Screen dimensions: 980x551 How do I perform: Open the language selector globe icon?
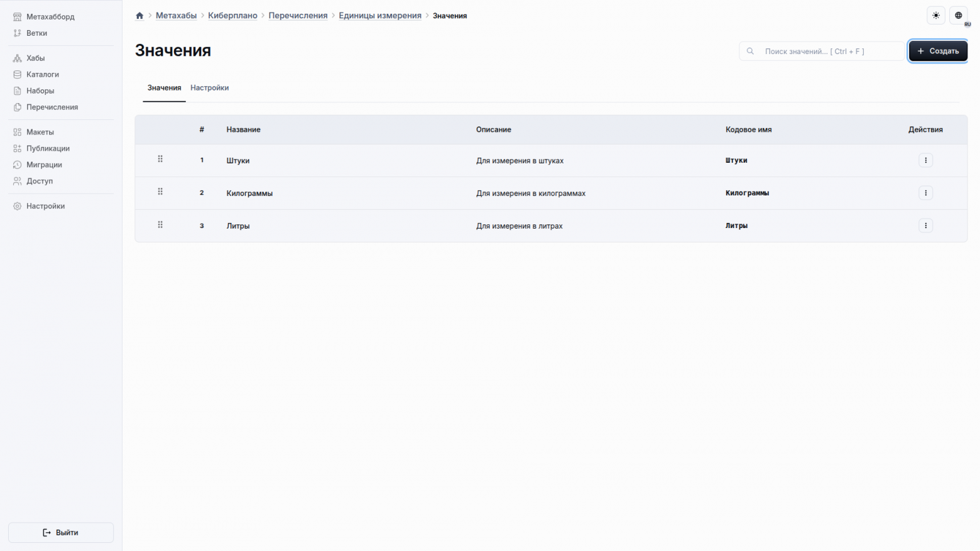click(x=958, y=16)
